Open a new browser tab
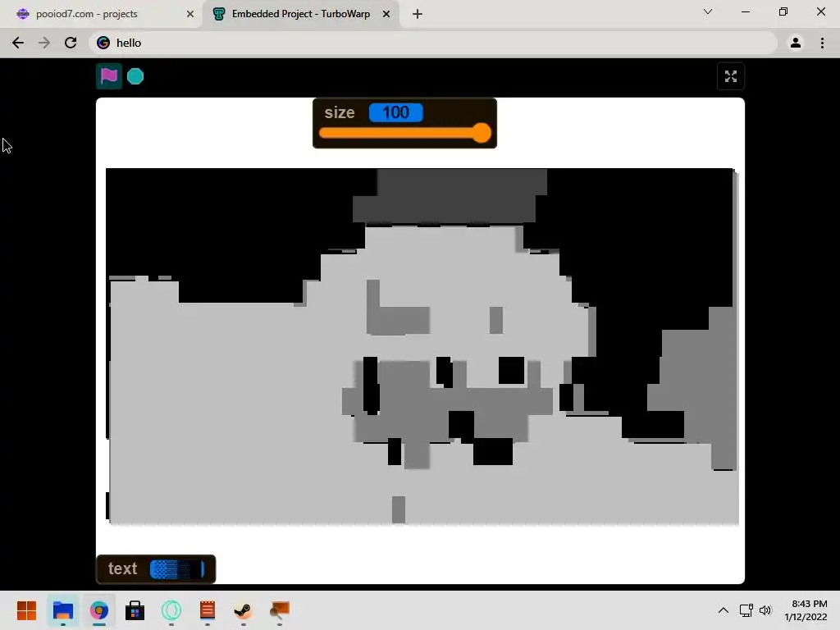Viewport: 840px width, 630px height. pyautogui.click(x=418, y=14)
